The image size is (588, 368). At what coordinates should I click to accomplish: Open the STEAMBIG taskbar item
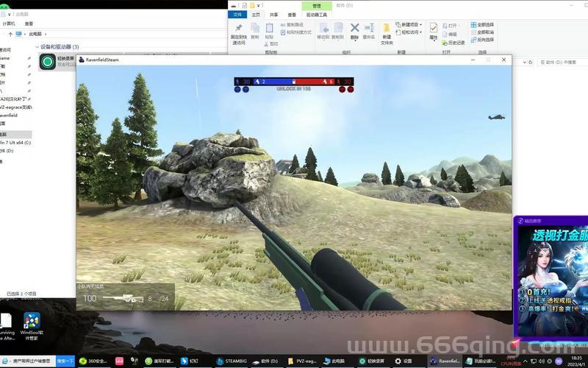point(232,361)
